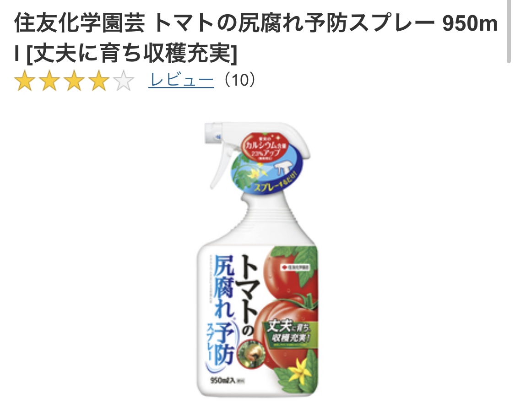Click the empty fifth rating star

click(x=124, y=81)
